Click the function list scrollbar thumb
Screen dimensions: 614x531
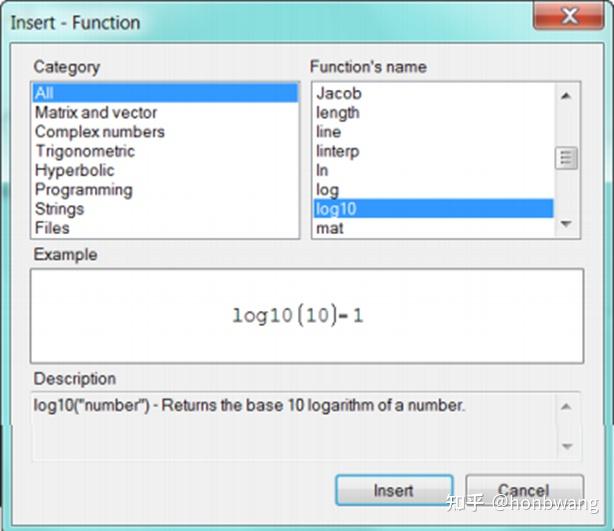click(x=567, y=158)
